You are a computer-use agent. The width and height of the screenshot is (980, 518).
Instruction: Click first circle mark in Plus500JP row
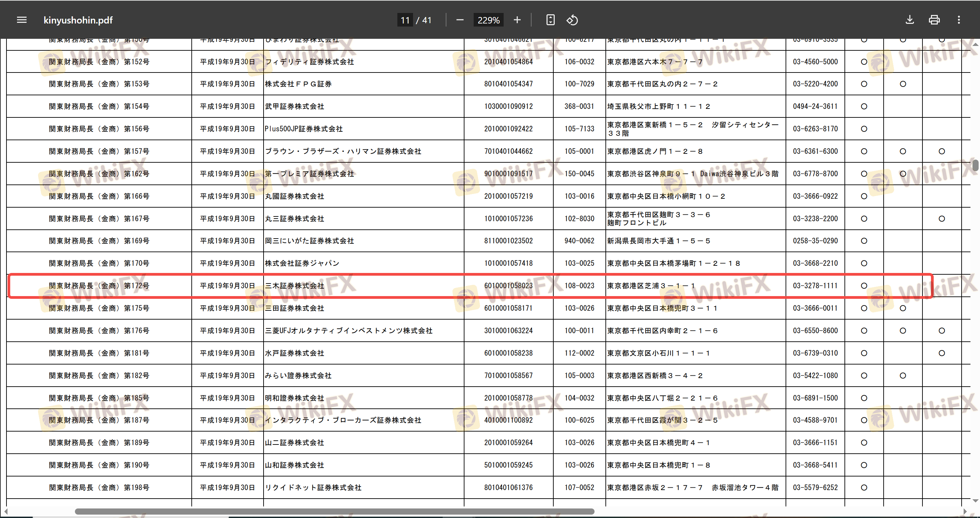[864, 129]
